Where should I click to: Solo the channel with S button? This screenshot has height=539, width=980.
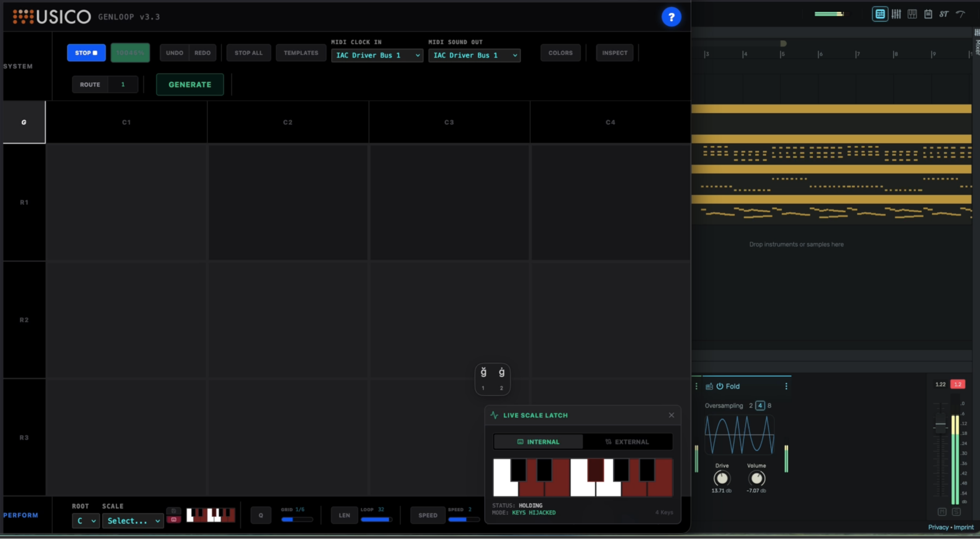pyautogui.click(x=956, y=512)
